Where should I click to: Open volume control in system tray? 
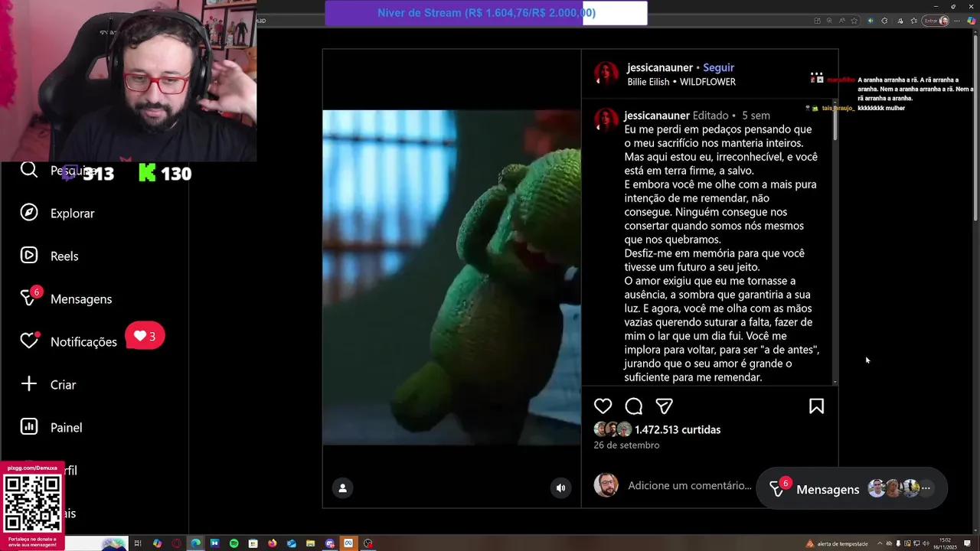click(926, 543)
